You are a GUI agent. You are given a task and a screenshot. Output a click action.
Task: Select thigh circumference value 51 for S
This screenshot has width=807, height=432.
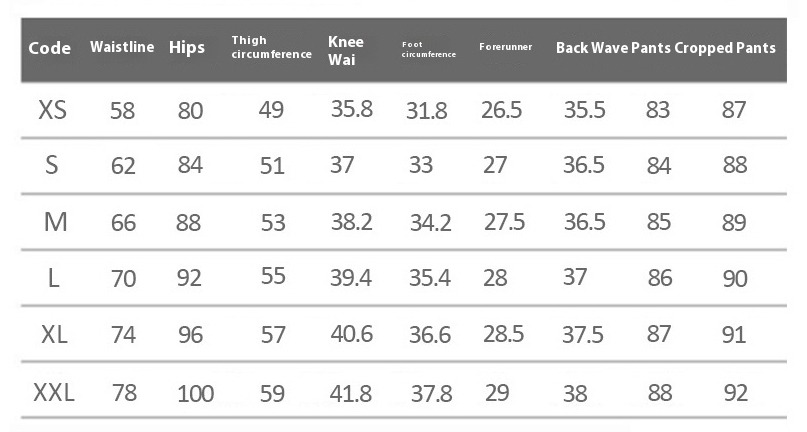pyautogui.click(x=272, y=166)
